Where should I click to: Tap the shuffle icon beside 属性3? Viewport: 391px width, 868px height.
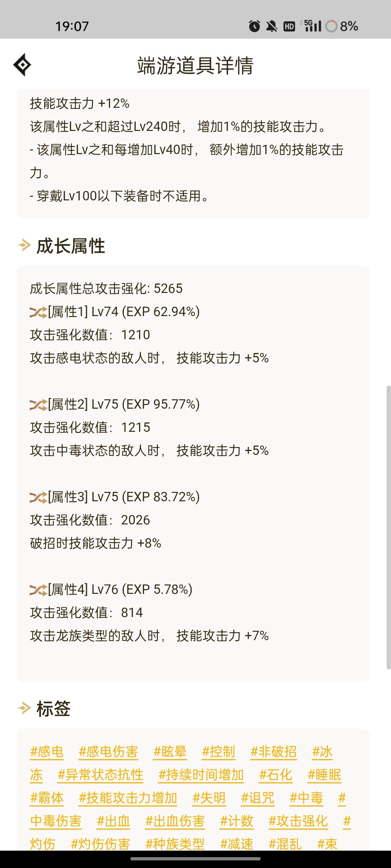38,497
